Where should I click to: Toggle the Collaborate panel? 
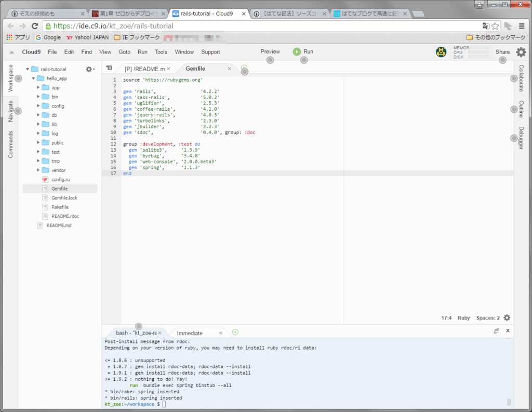[x=522, y=78]
